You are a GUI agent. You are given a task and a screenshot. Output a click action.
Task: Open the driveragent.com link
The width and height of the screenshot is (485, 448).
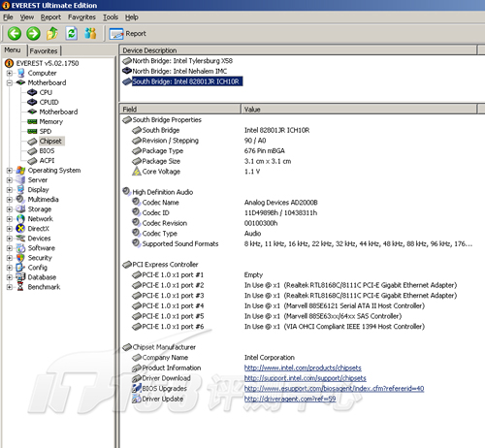[290, 399]
